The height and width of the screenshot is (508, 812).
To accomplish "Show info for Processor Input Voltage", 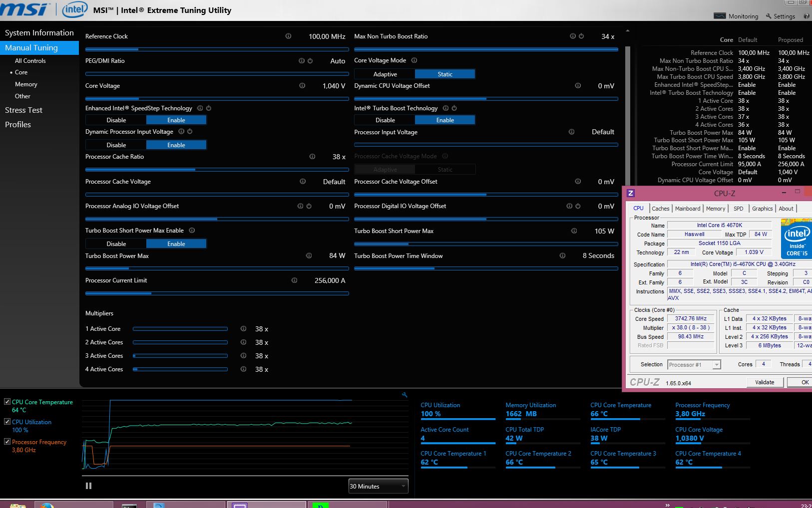I will pyautogui.click(x=571, y=132).
